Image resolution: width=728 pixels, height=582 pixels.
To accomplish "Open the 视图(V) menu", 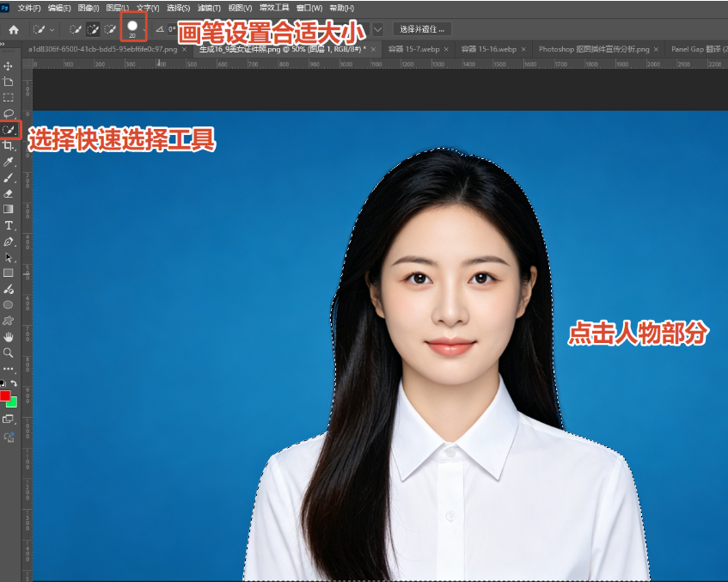I will 240,8.
